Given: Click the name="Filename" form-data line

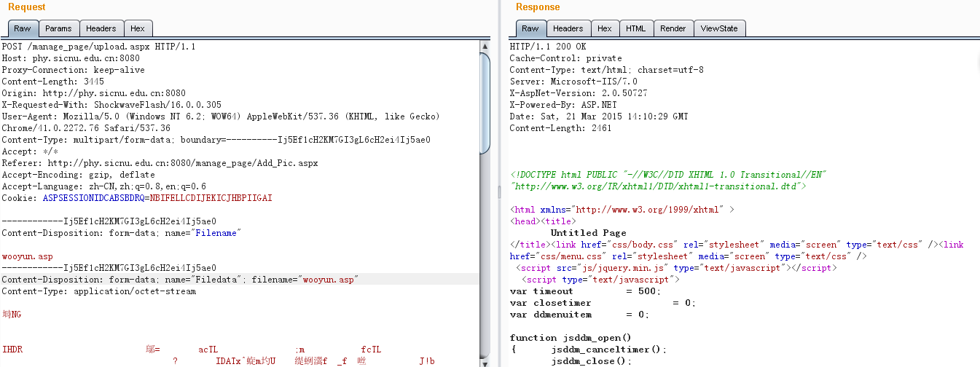Looking at the screenshot, I should pyautogui.click(x=121, y=233).
